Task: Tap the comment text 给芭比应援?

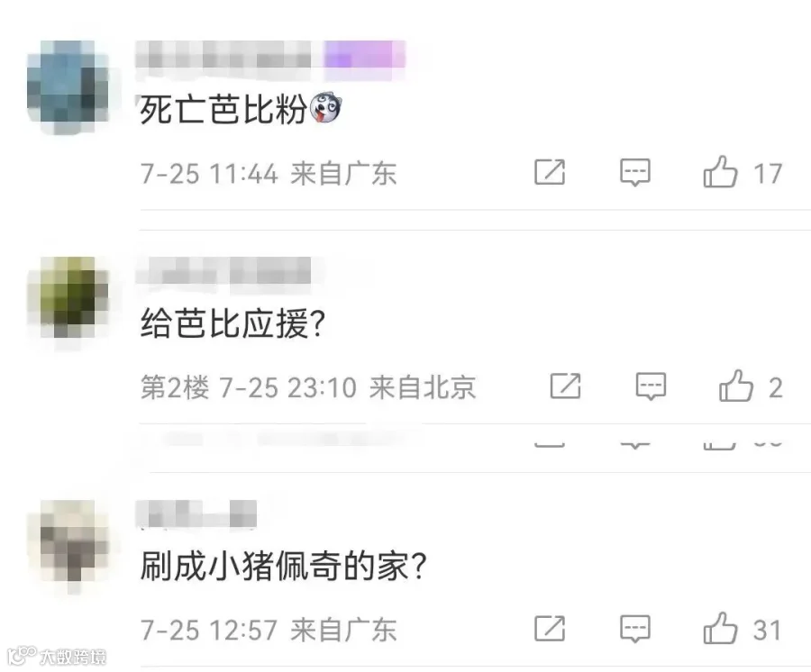Action: point(232,323)
